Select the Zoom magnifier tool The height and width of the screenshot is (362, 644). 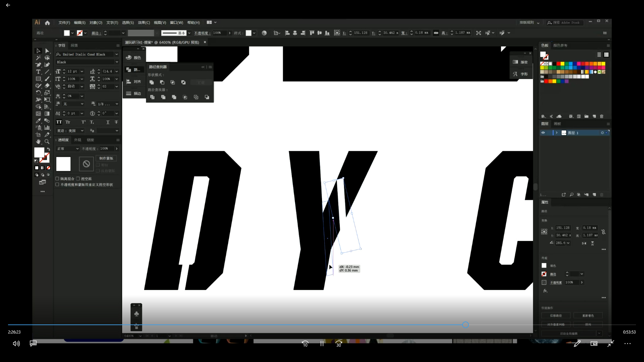tap(47, 142)
